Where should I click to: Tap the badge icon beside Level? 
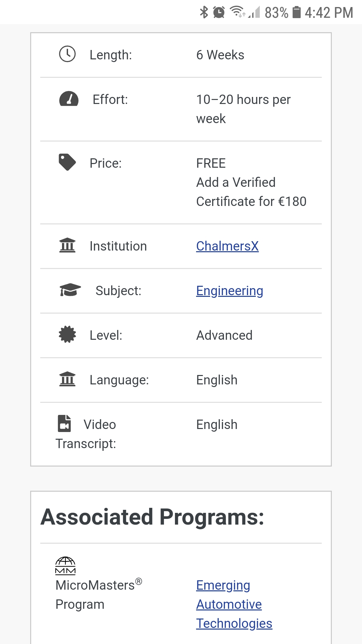pyautogui.click(x=67, y=334)
